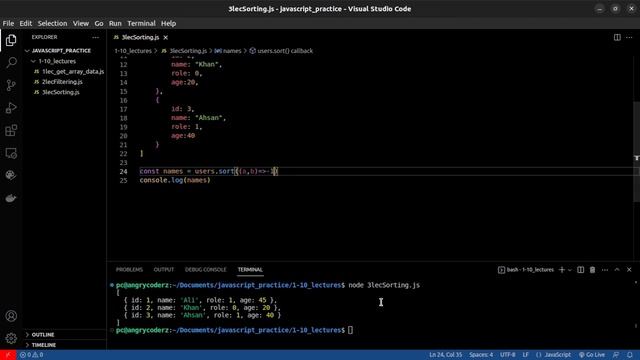Click console.log(names) on line 25

pyautogui.click(x=175, y=180)
